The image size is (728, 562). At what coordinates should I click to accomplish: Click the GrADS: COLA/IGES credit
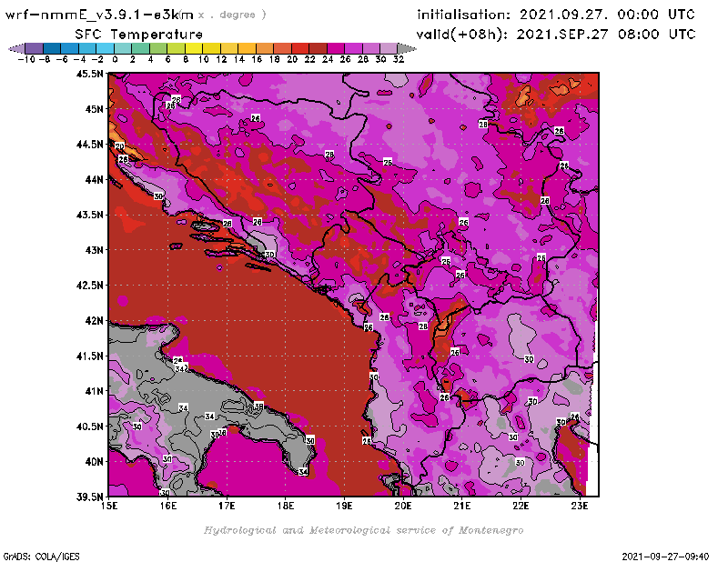point(41,557)
